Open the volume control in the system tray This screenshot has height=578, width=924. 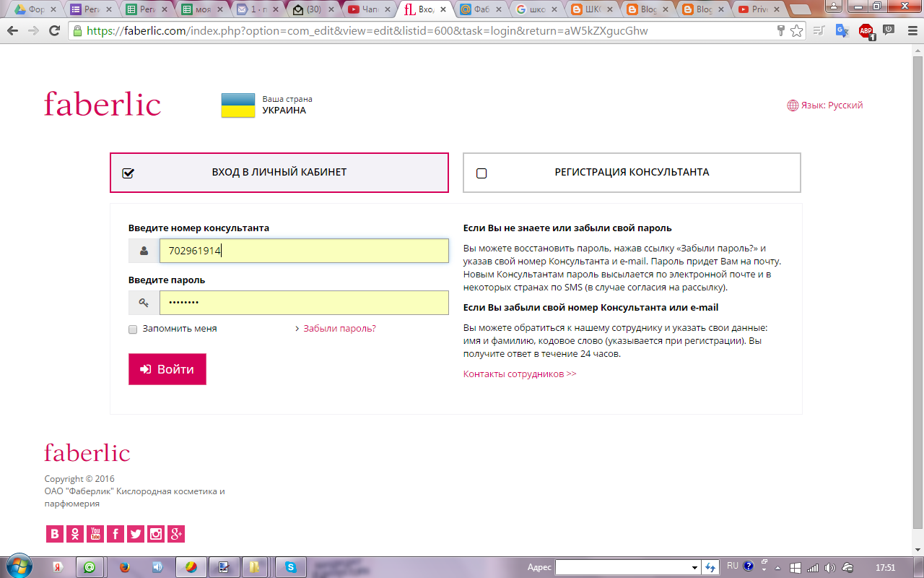(830, 567)
